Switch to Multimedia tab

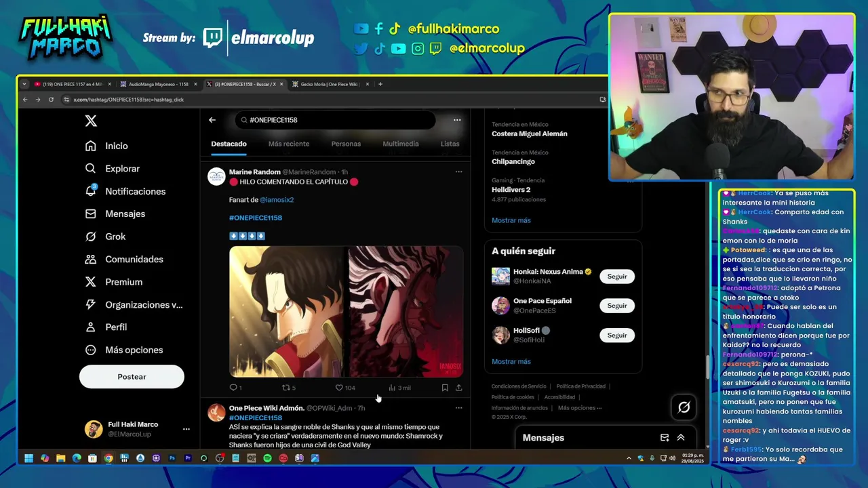(401, 144)
